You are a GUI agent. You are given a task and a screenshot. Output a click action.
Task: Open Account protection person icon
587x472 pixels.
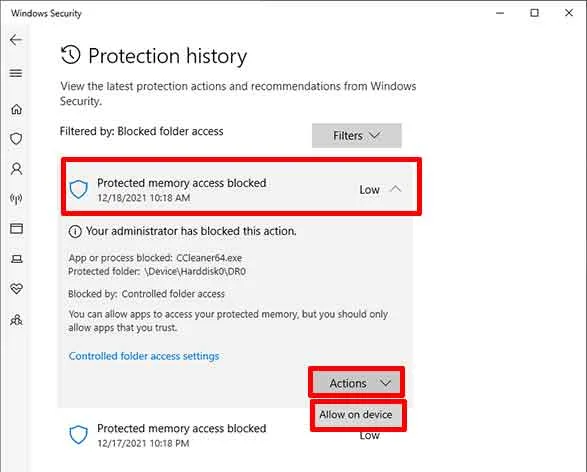coord(16,169)
